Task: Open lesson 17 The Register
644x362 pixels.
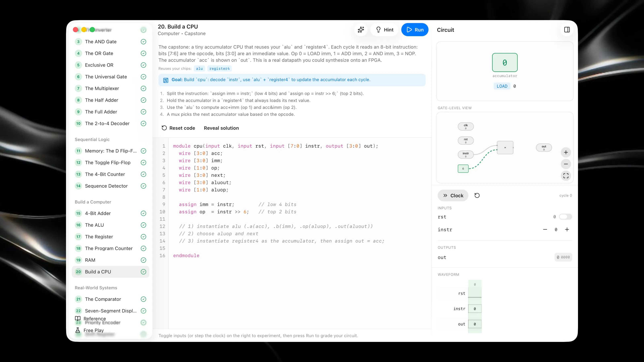Action: (110, 237)
